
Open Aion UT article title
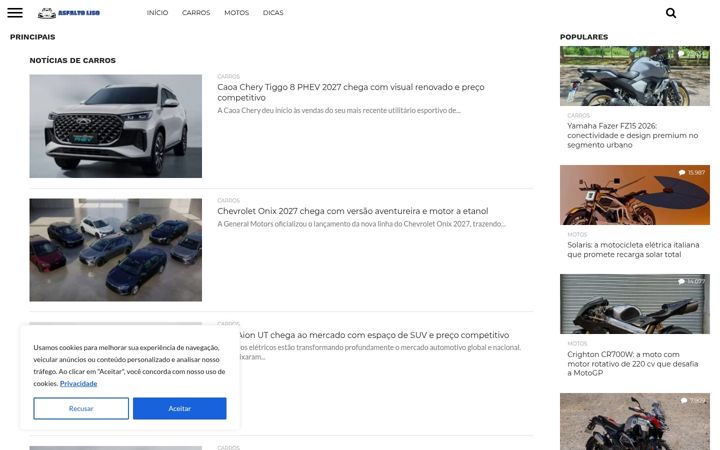pyautogui.click(x=374, y=335)
